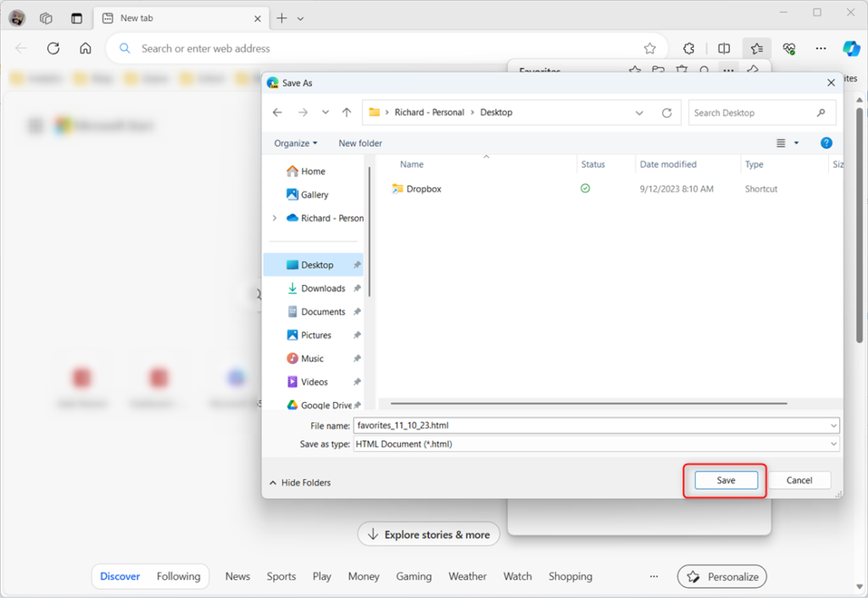Sort files by the Name column
The width and height of the screenshot is (868, 598).
coord(411,165)
